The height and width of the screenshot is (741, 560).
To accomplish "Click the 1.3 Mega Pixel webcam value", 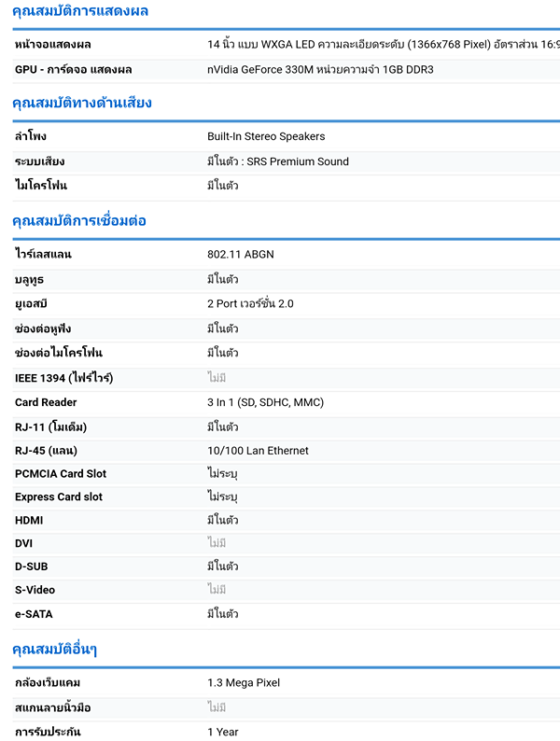I will 244,683.
